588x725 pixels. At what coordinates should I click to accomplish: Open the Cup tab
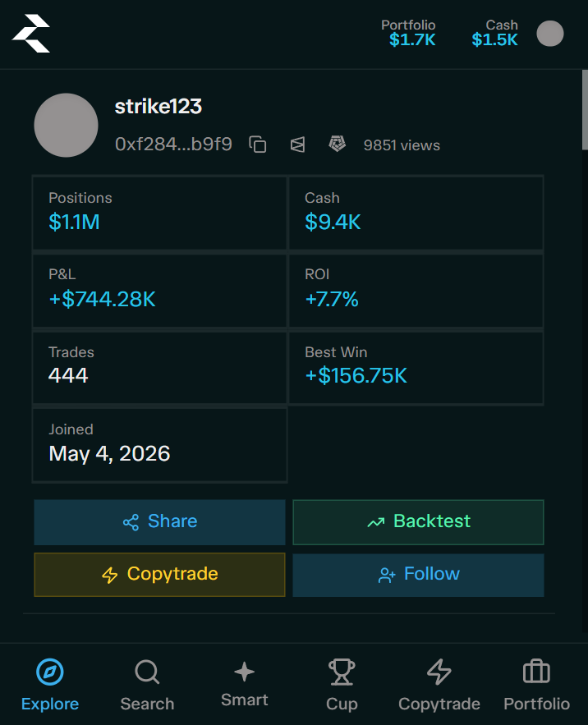[342, 685]
